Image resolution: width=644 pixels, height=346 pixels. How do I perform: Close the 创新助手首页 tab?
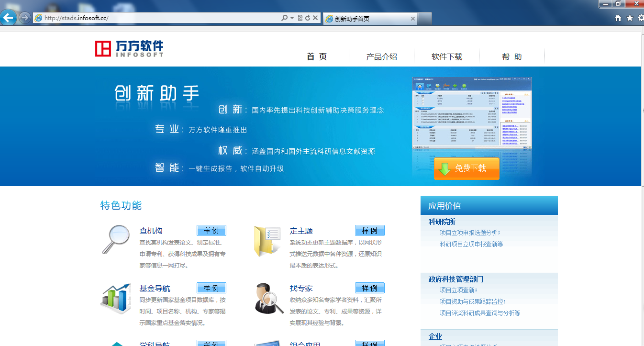(413, 19)
